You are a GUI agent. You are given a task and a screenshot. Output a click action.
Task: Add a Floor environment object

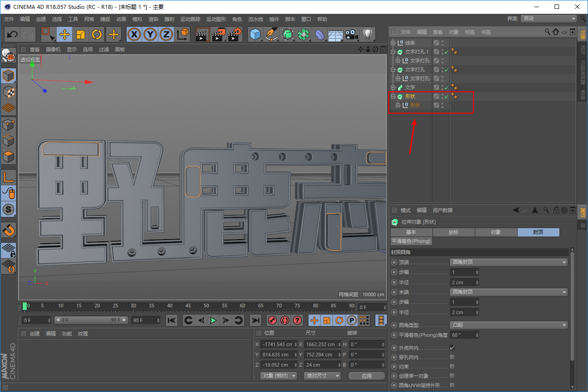point(336,34)
